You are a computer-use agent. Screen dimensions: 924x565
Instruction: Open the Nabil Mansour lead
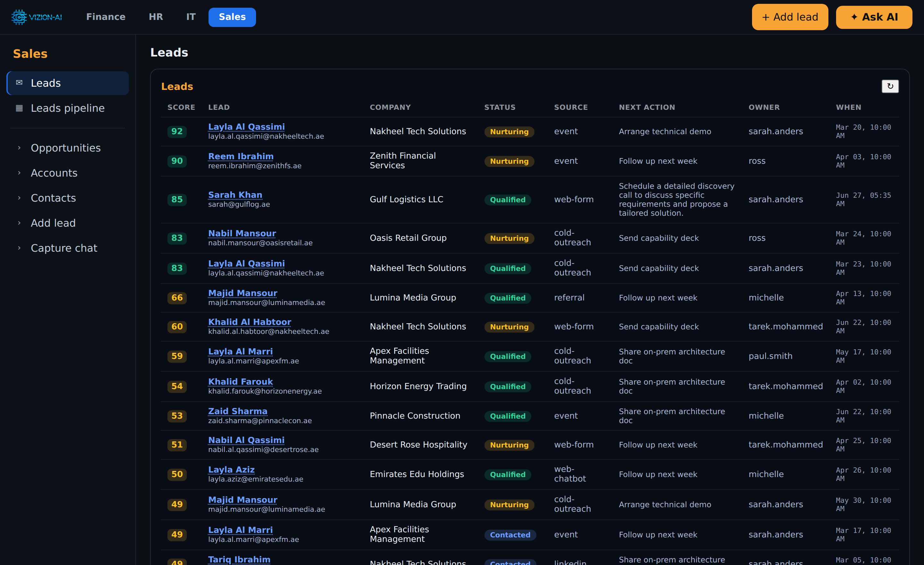click(242, 233)
